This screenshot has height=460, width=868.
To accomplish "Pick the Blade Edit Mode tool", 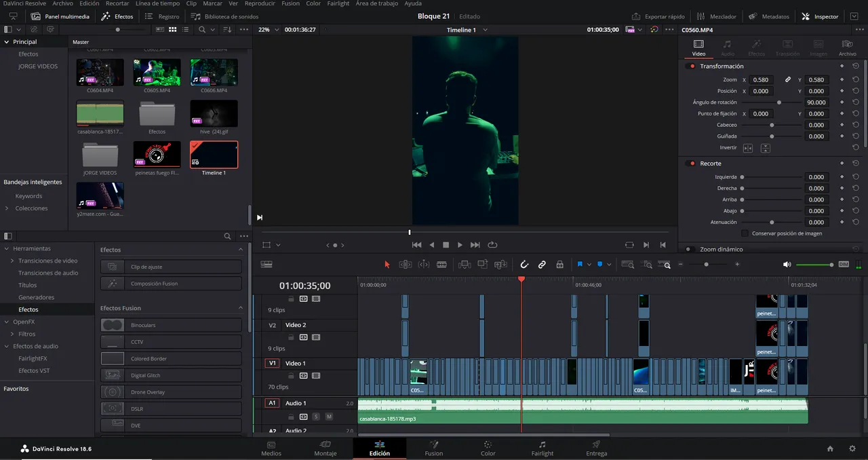I will (442, 265).
